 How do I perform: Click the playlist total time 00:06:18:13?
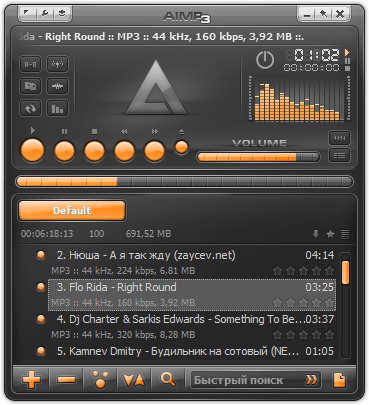point(47,234)
